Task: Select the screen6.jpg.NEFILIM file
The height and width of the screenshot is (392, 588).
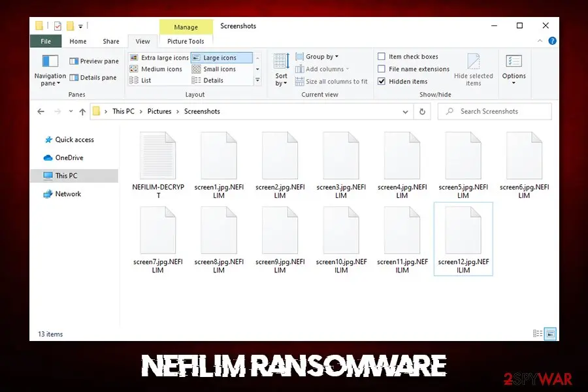Action: (524, 165)
